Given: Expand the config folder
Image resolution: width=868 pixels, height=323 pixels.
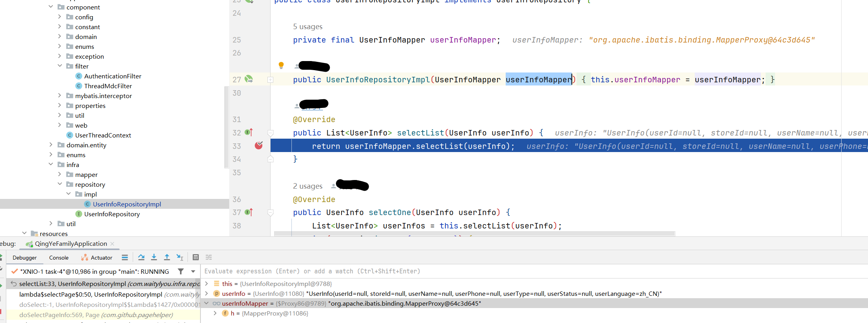Looking at the screenshot, I should [59, 17].
